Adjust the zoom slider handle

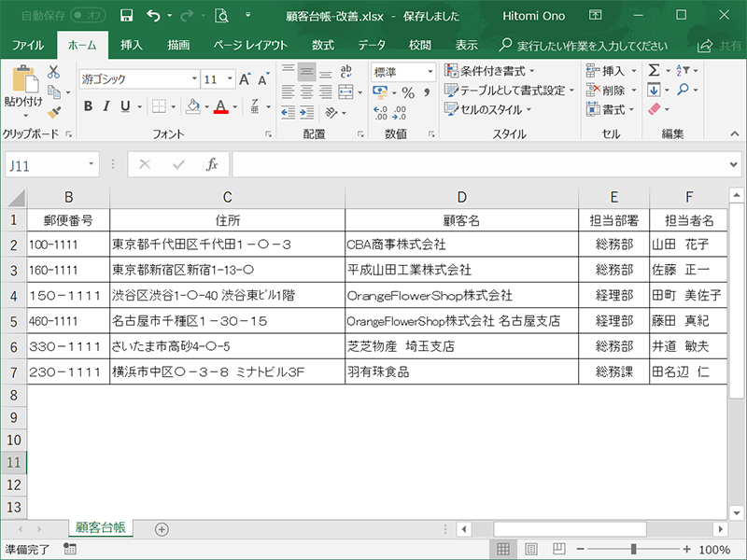coord(634,550)
